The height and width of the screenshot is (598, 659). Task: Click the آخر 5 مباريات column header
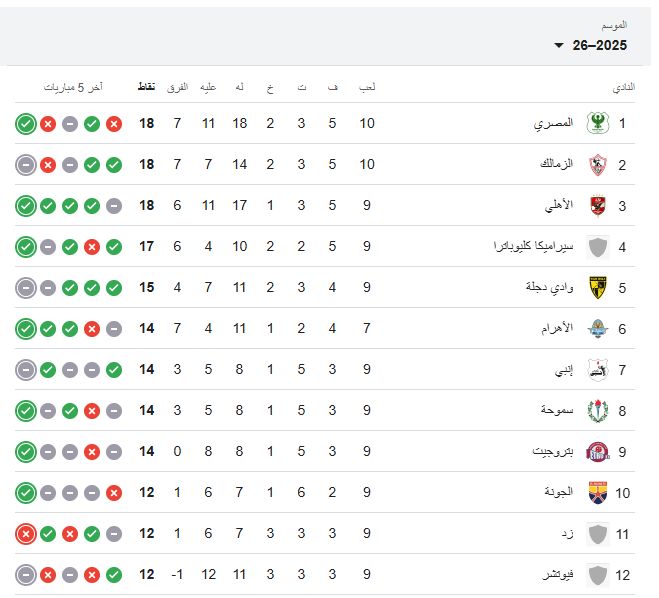(x=73, y=87)
